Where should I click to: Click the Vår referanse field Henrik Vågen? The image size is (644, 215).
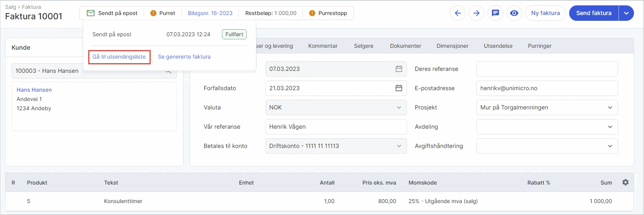(336, 127)
